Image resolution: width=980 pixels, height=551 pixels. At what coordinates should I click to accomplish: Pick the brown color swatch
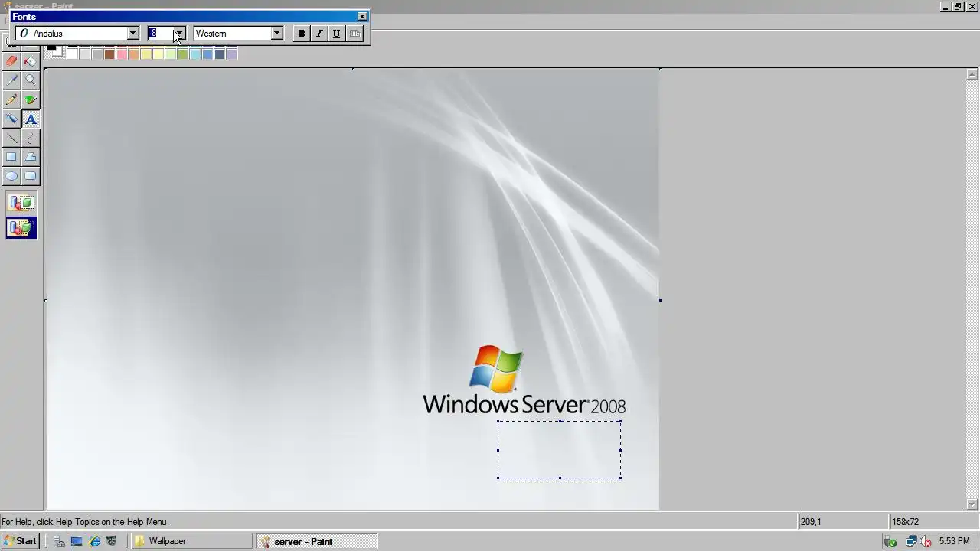[x=109, y=54]
